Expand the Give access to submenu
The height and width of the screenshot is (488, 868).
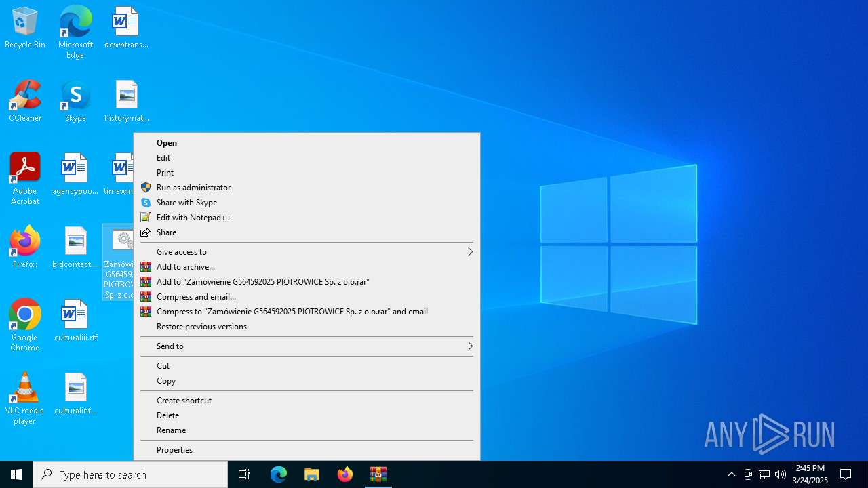click(307, 252)
